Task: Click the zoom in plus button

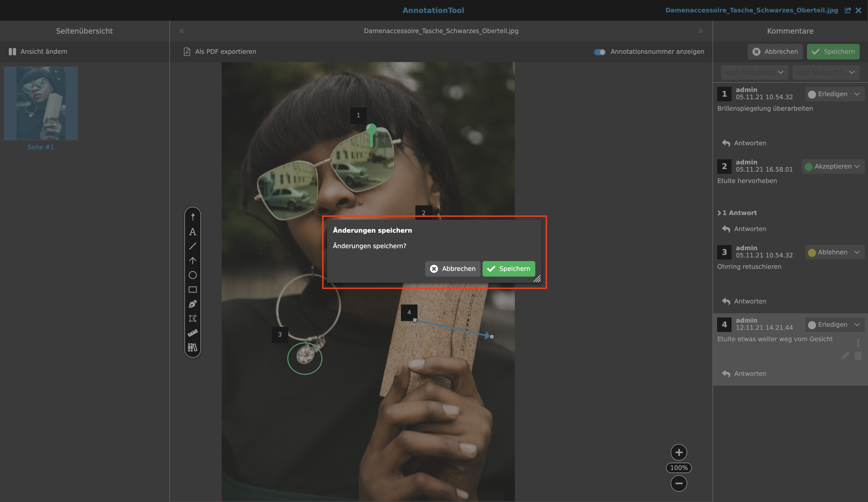Action: (679, 452)
